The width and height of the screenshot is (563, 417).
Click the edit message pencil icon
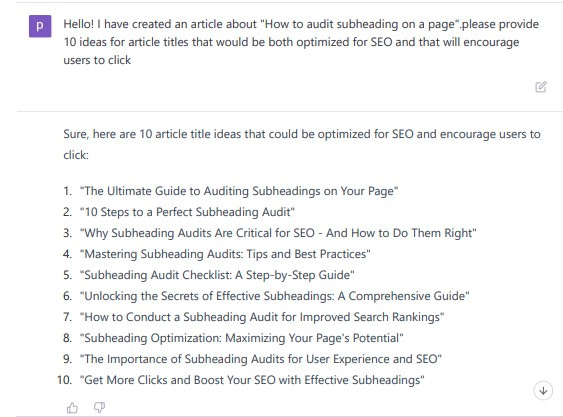541,87
